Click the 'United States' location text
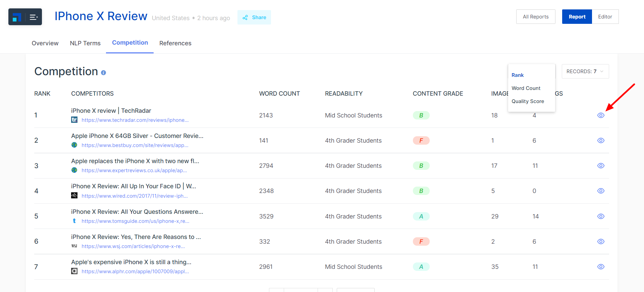 point(171,18)
